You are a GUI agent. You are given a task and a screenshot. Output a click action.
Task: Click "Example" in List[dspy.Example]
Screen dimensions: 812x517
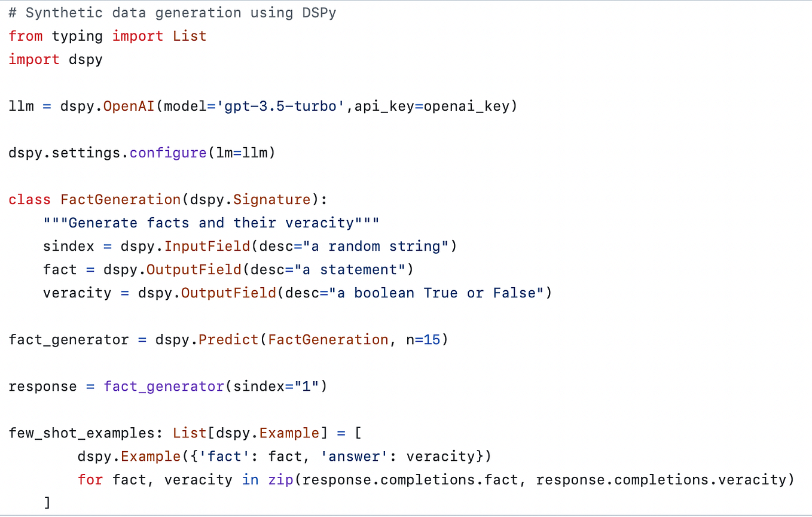coord(289,433)
